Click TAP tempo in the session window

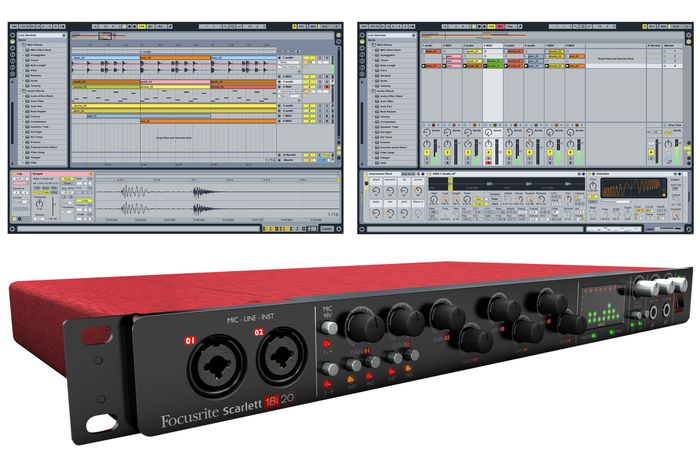[364, 26]
